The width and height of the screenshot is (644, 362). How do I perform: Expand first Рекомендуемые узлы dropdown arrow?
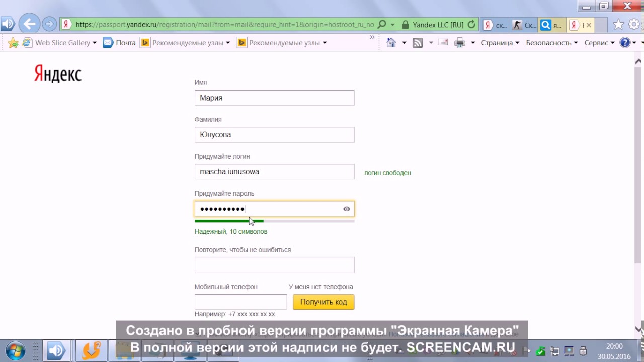click(x=228, y=43)
